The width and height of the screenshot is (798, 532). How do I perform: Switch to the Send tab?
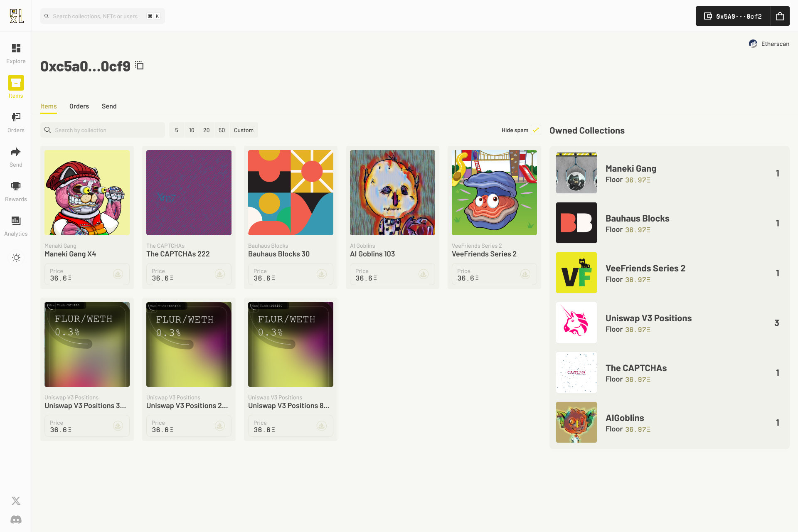(109, 106)
